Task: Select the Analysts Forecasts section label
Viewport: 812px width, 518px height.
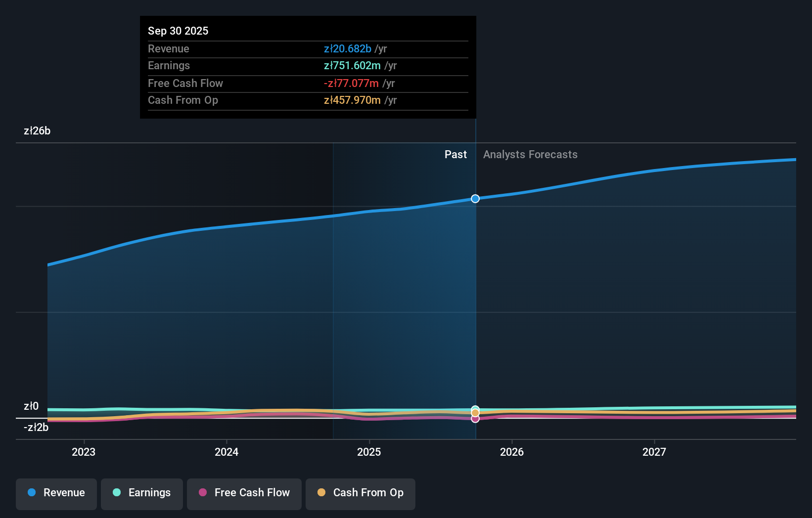Action: point(530,154)
